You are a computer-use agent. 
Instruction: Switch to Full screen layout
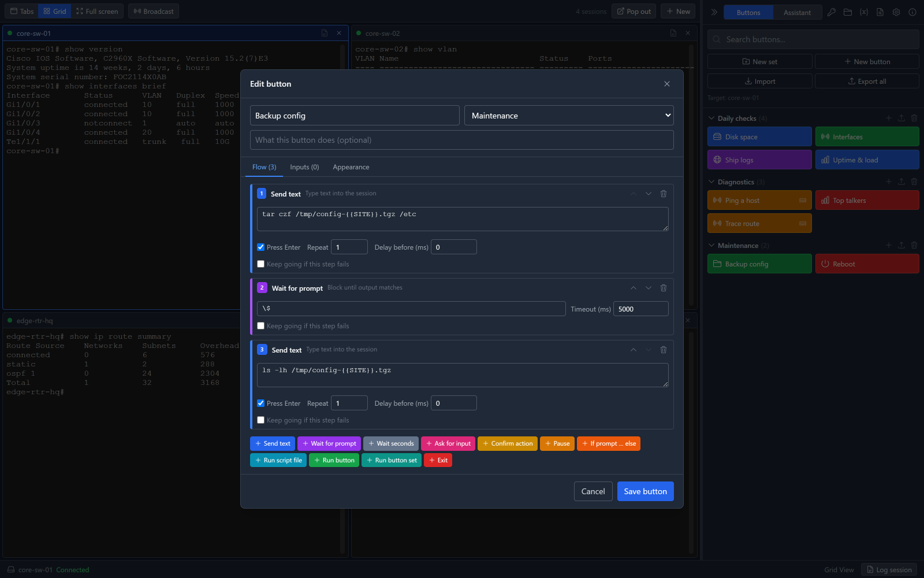[97, 11]
